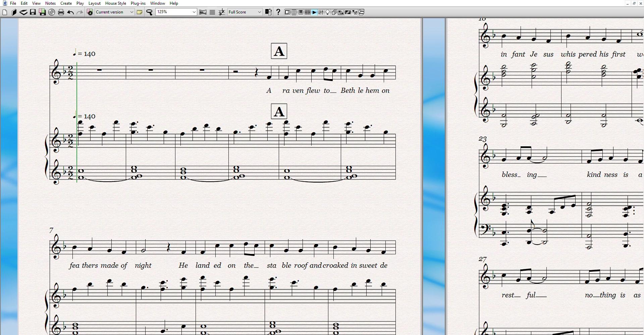Open the Layout menu
Screen dimensions: 644x335
click(95, 3)
